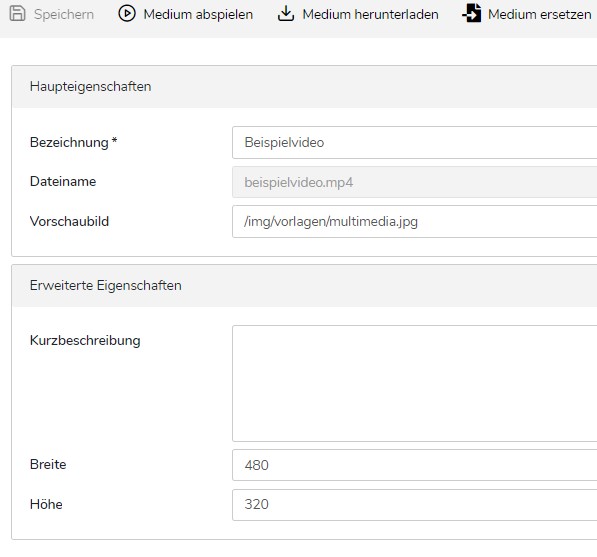The height and width of the screenshot is (557, 597).
Task: Click the download arrow icon
Action: click(x=286, y=13)
